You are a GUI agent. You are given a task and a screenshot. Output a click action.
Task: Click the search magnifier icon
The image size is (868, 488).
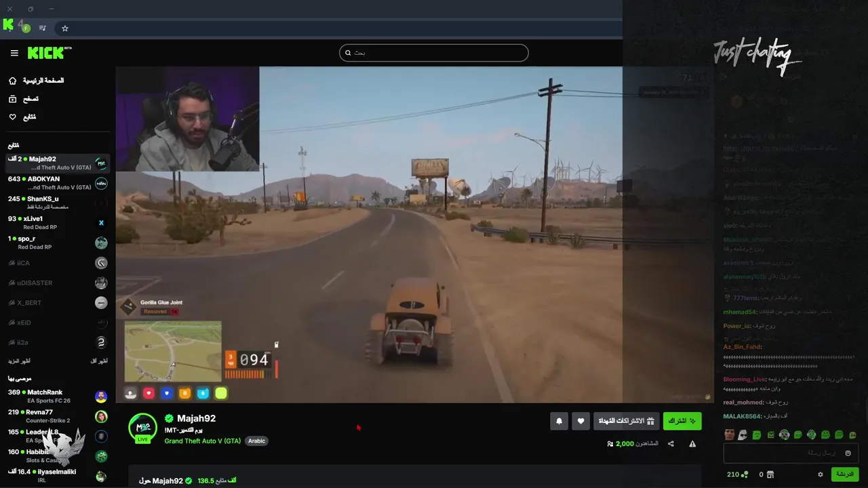[x=348, y=53]
